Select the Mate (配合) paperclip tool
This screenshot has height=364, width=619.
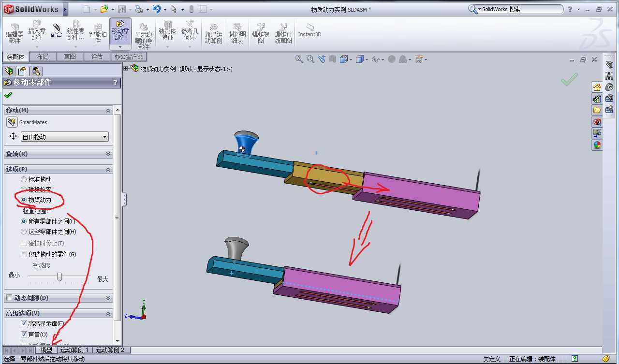pos(56,31)
